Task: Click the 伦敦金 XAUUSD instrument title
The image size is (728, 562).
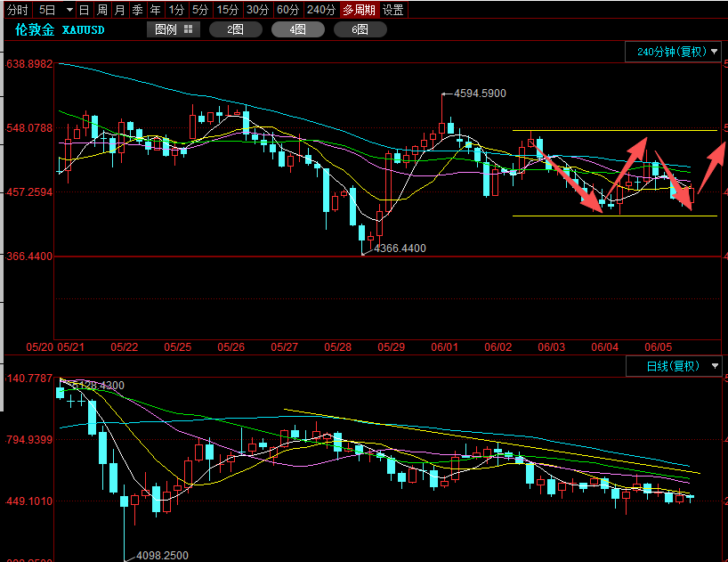Action: coord(60,29)
